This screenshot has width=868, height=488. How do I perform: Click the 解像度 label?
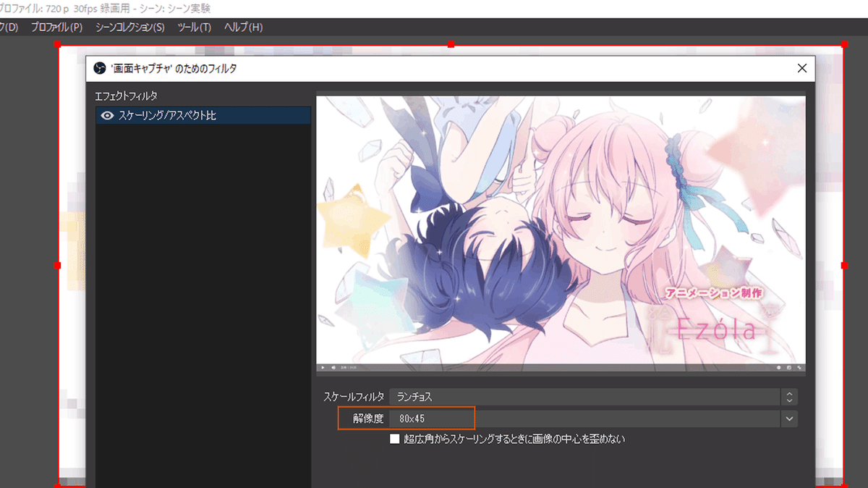368,418
